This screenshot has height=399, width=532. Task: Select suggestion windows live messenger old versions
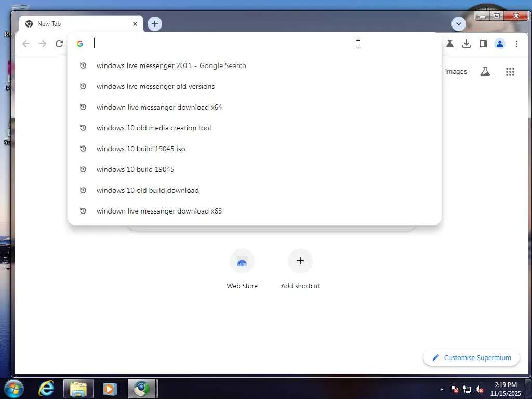coord(255,86)
